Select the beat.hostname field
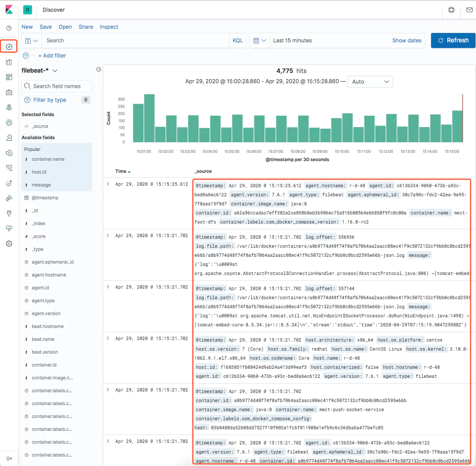The height and width of the screenshot is (466, 476). [x=48, y=326]
